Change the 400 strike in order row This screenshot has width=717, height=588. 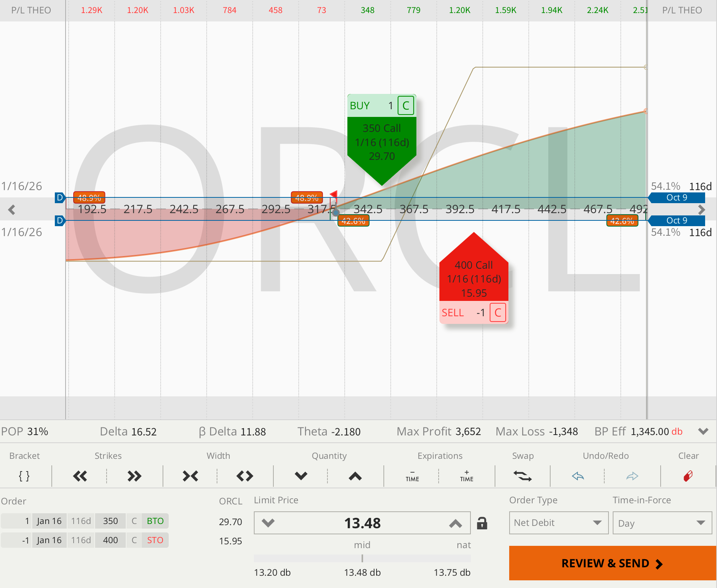(110, 540)
